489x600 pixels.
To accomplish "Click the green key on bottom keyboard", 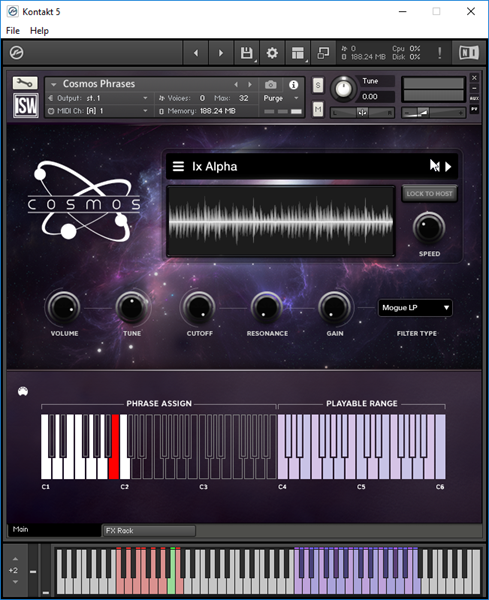I will tap(172, 585).
